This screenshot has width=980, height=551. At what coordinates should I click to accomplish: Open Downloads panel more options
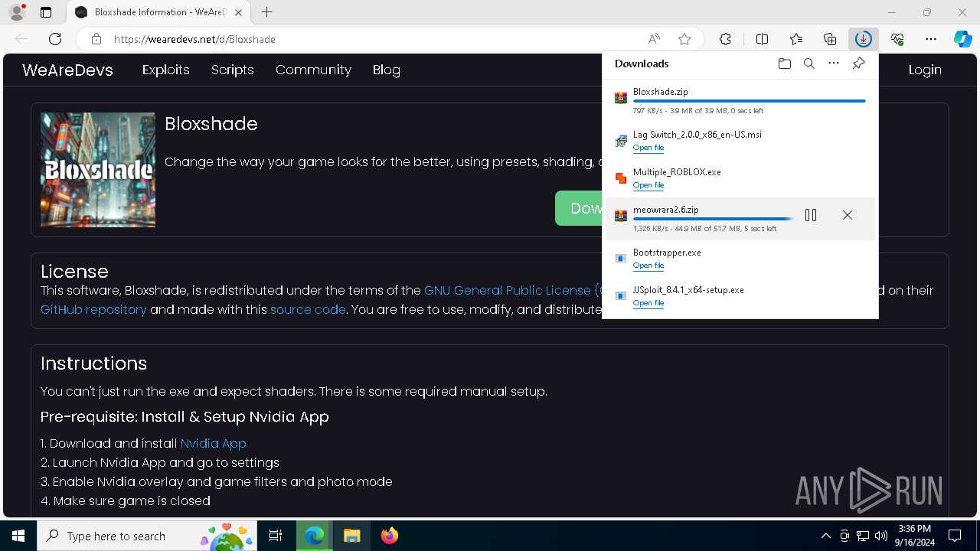[834, 64]
